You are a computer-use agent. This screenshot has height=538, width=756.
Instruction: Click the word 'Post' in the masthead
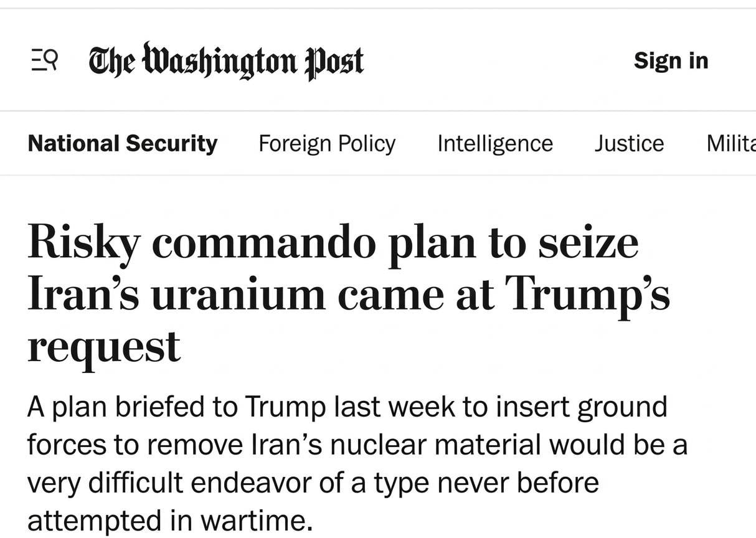334,61
